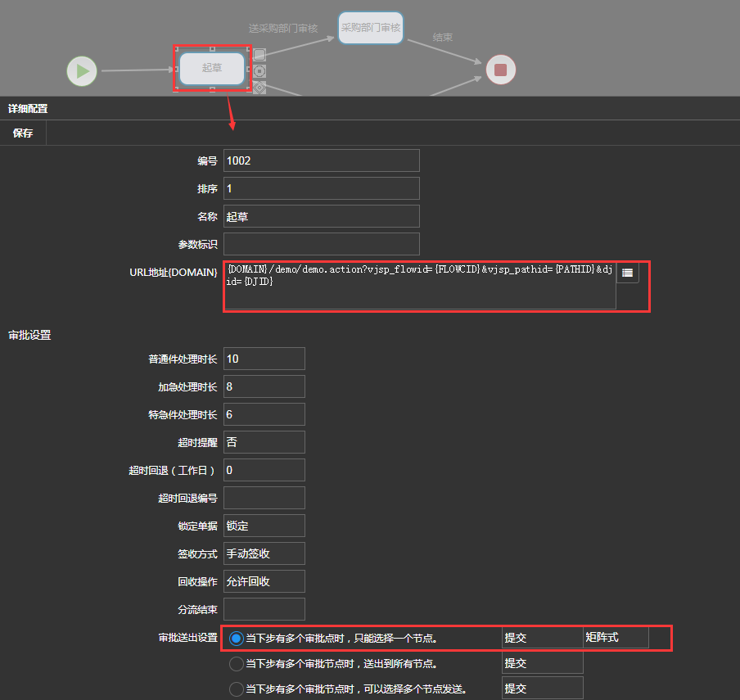Image resolution: width=740 pixels, height=700 pixels.
Task: Open the URL parameter list icon
Action: (x=628, y=273)
